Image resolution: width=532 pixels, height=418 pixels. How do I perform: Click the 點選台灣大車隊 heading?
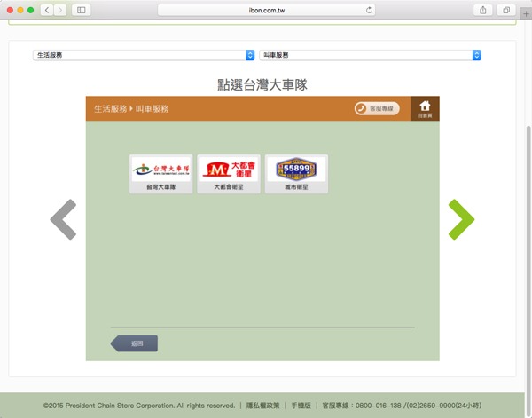262,85
